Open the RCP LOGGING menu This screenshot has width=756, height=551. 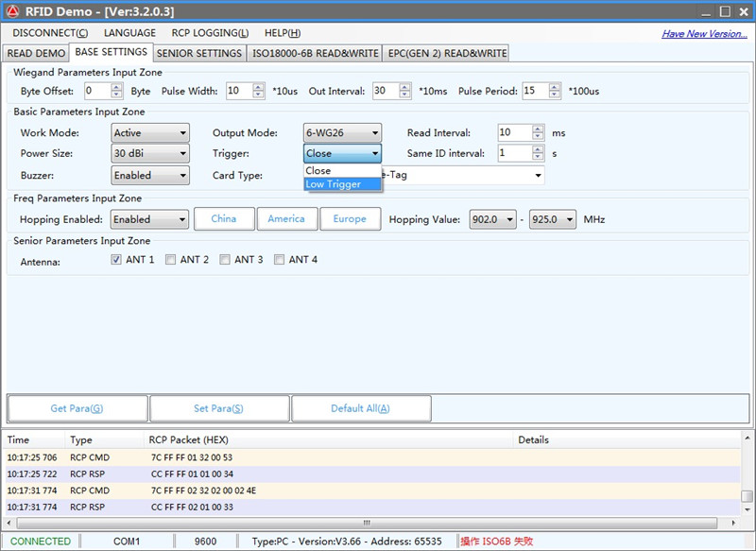(x=210, y=33)
